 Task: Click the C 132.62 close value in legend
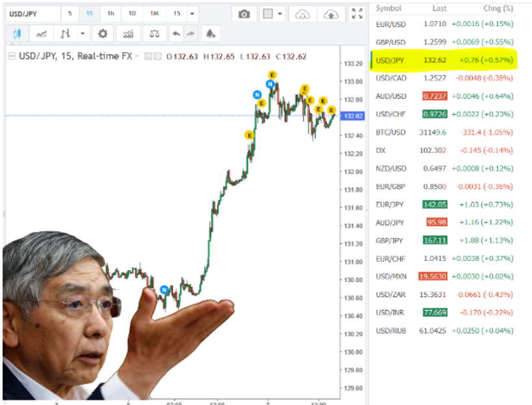[x=291, y=57]
